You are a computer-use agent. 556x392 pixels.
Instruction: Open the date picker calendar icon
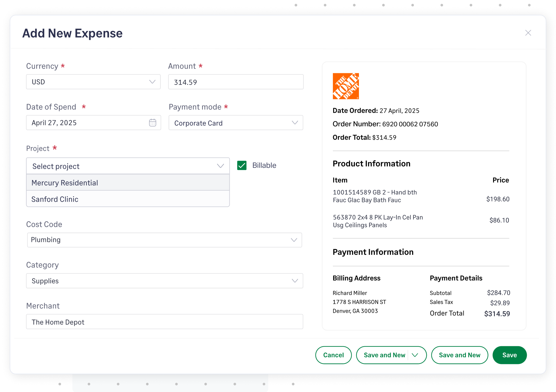click(x=152, y=123)
